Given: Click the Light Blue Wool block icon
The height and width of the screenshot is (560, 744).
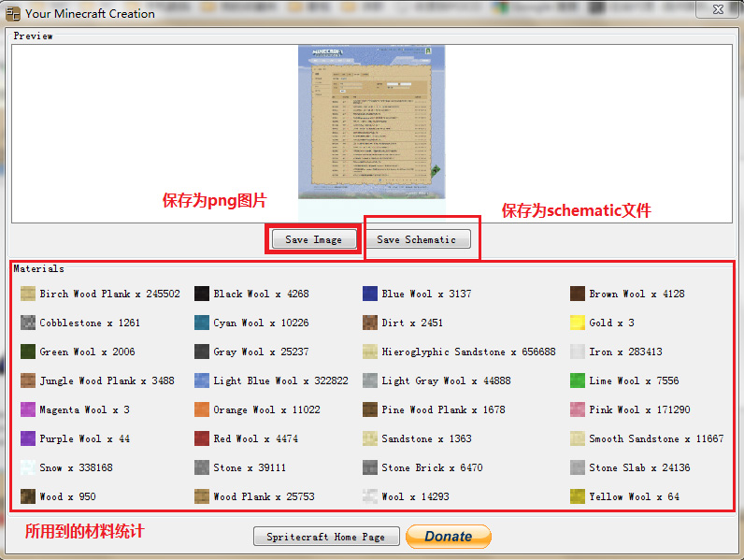Looking at the screenshot, I should coord(202,381).
